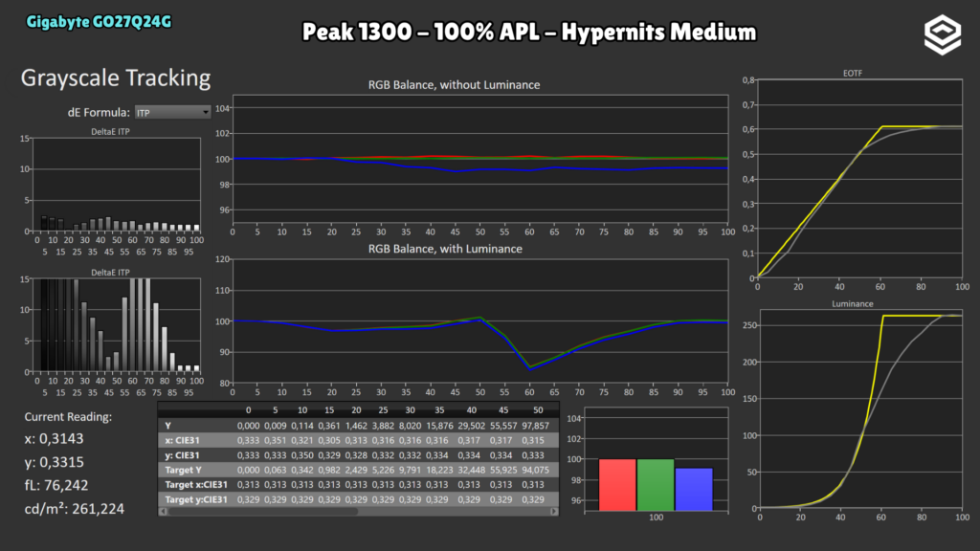Click the red bar in RGB chart
This screenshot has height=551, width=980.
pyautogui.click(x=617, y=485)
